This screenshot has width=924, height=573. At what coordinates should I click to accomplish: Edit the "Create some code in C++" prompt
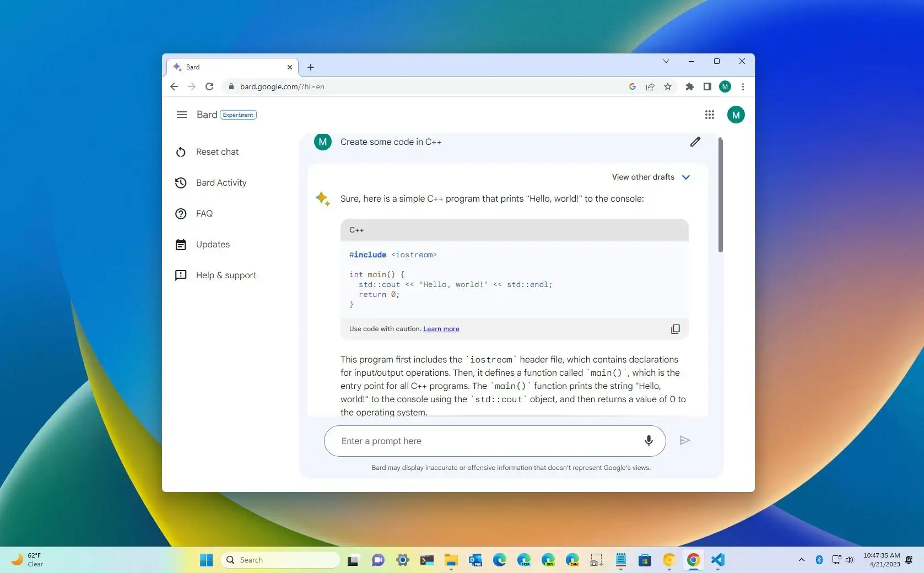(x=695, y=142)
